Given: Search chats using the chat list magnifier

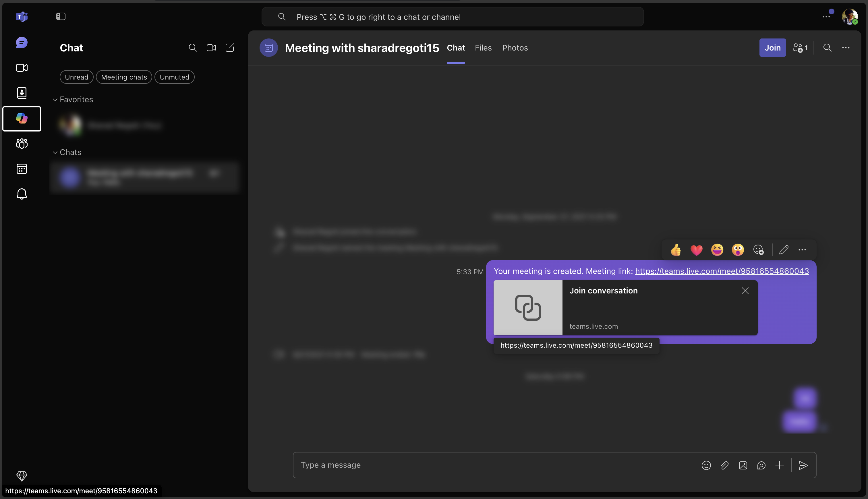Looking at the screenshot, I should (x=193, y=48).
